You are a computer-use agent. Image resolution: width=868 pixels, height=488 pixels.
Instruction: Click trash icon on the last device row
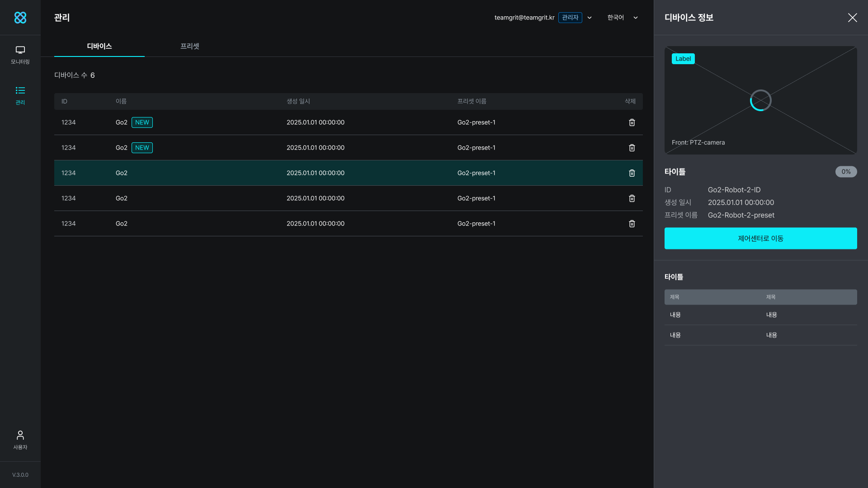click(632, 224)
